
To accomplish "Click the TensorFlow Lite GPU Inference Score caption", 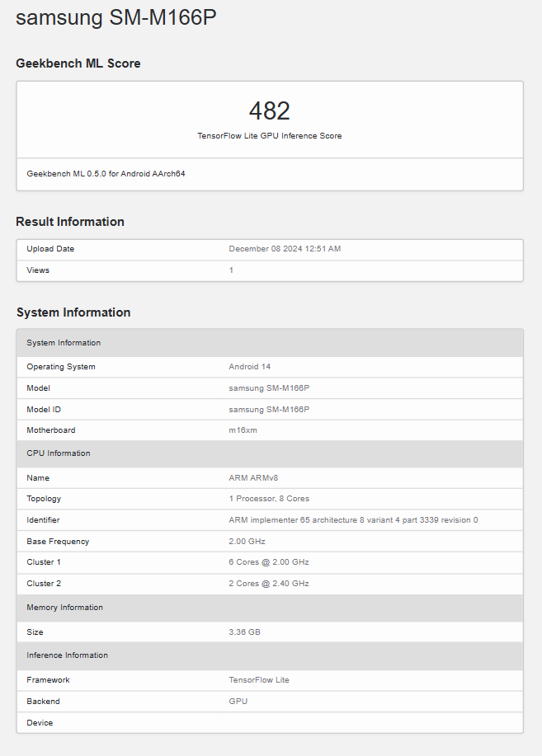I will [x=269, y=136].
